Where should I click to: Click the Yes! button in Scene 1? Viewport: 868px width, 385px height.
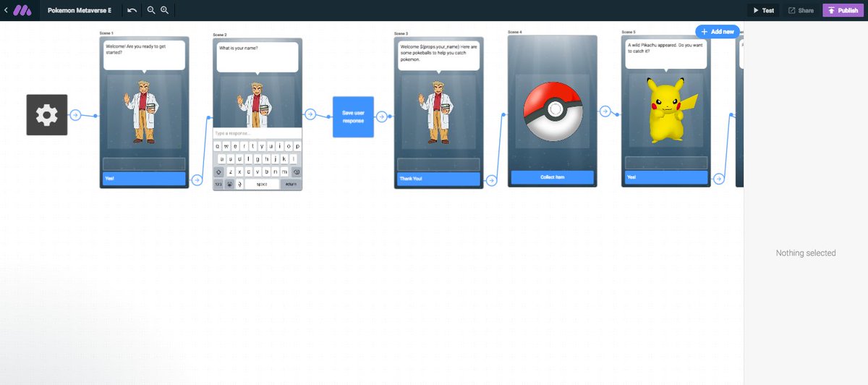pos(144,179)
